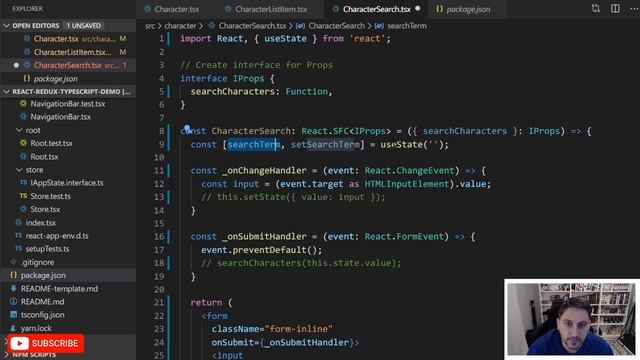This screenshot has height=360, width=640.
Task: Select package.json in Open Editors list
Action: tap(68, 79)
